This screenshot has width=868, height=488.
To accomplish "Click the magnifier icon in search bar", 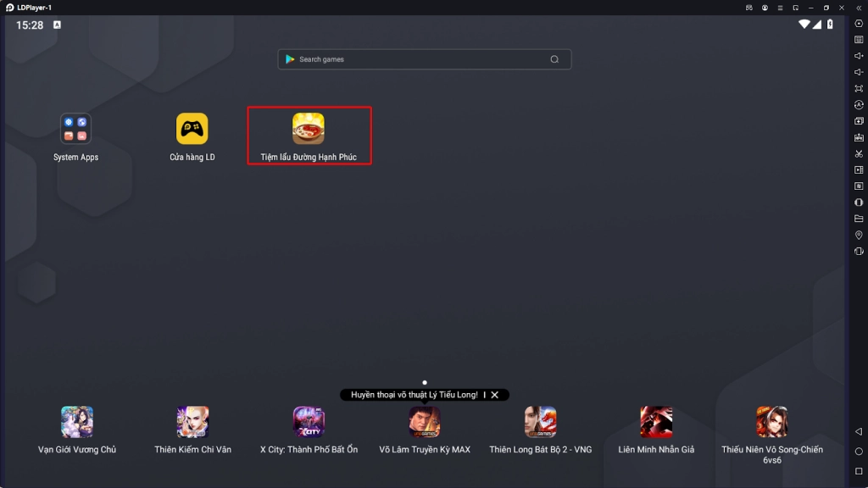I will click(x=554, y=59).
